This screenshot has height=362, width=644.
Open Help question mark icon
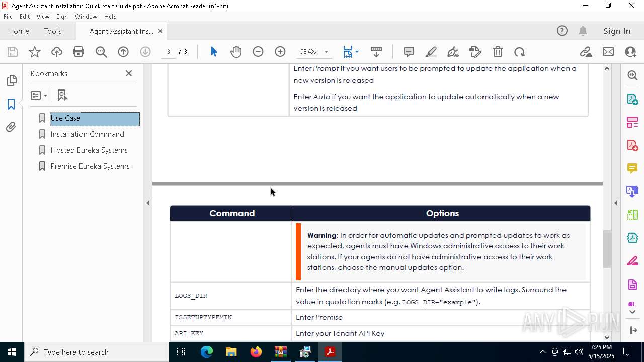pyautogui.click(x=562, y=31)
